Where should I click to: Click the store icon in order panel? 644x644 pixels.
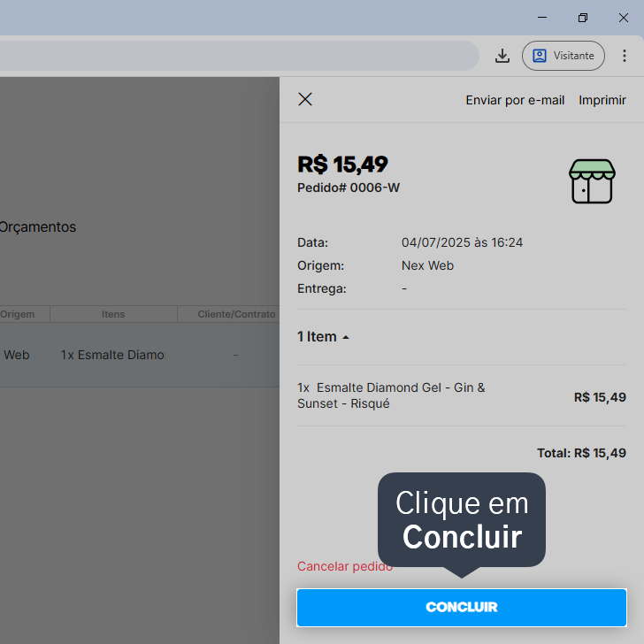pos(592,181)
